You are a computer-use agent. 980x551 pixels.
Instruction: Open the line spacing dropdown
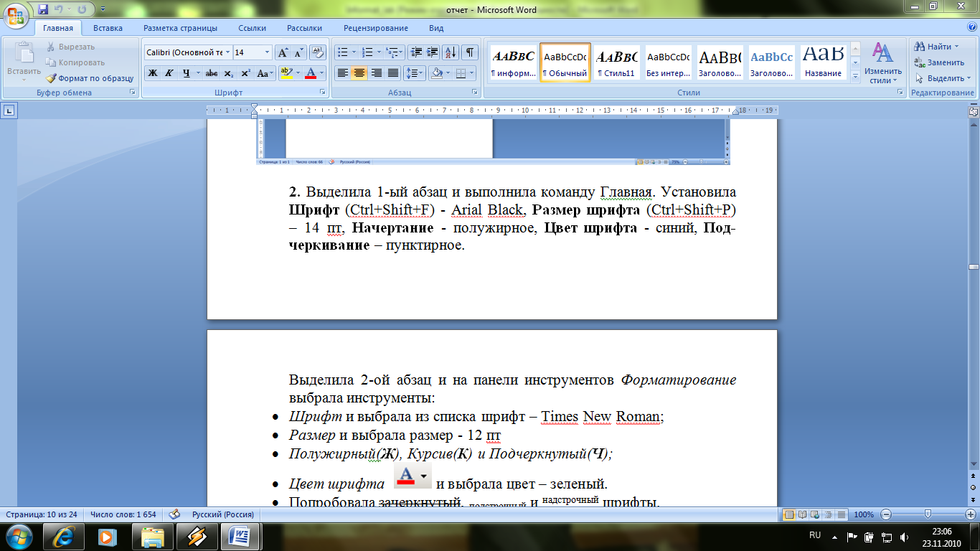(x=415, y=73)
